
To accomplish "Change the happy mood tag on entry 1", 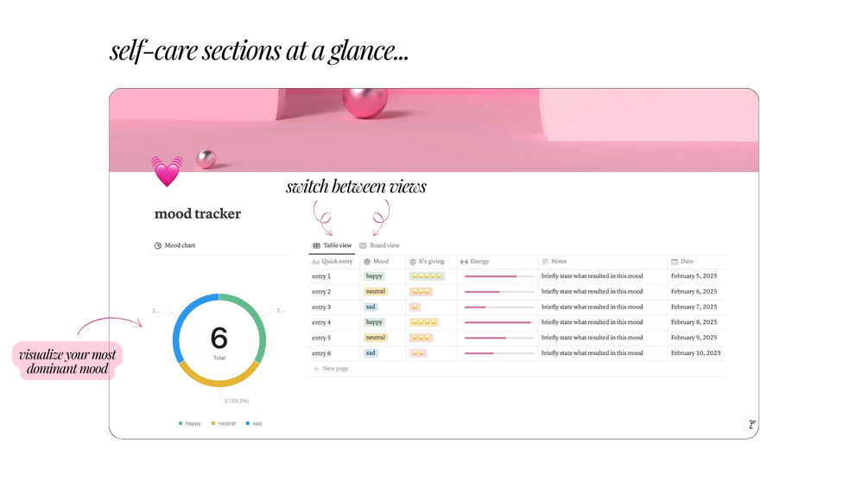I will click(374, 276).
